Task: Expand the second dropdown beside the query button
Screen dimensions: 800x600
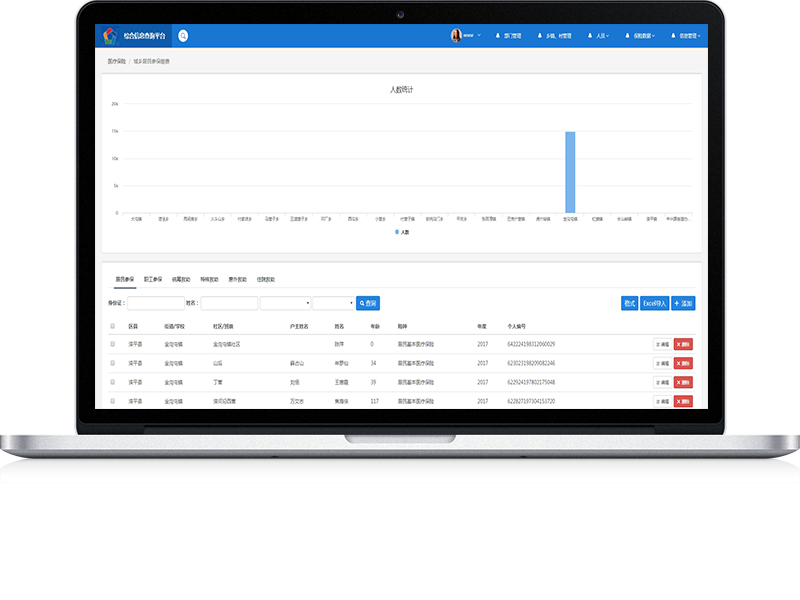Action: [x=333, y=303]
